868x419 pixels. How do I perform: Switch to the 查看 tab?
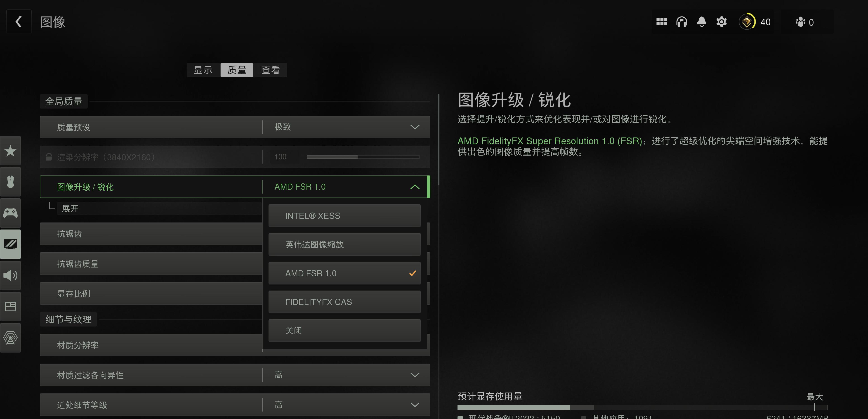(x=271, y=70)
